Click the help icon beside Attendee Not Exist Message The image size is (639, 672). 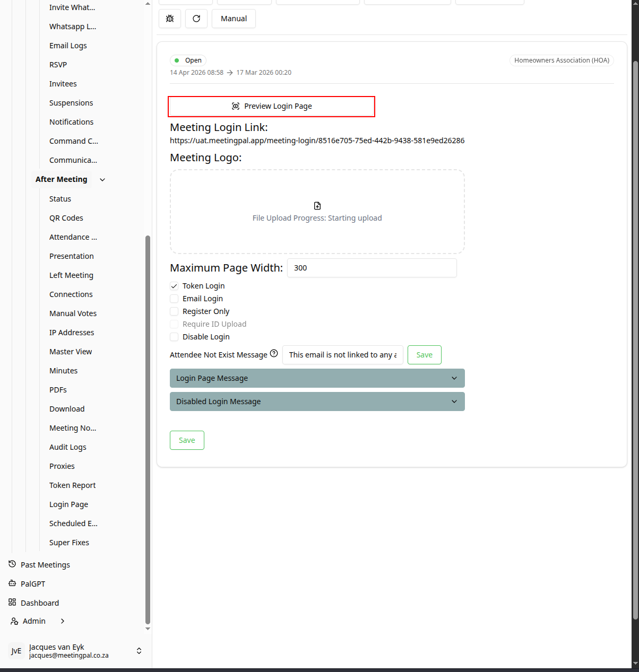click(274, 354)
